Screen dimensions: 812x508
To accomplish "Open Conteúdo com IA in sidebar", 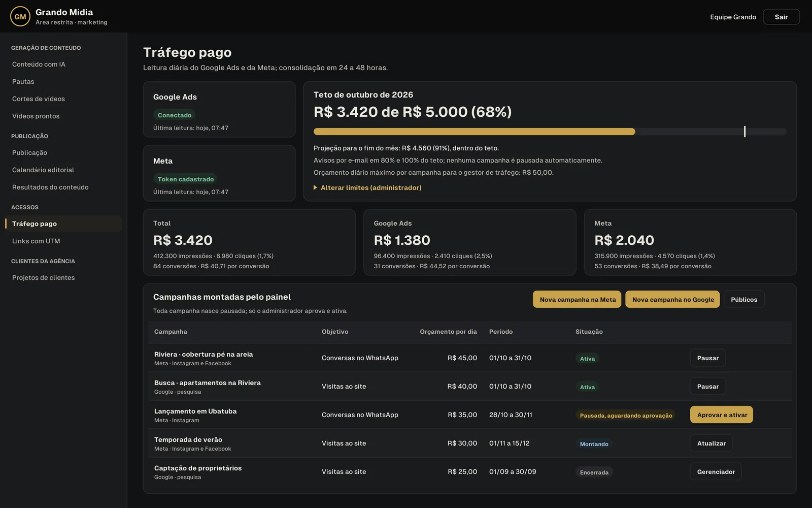I will [39, 64].
